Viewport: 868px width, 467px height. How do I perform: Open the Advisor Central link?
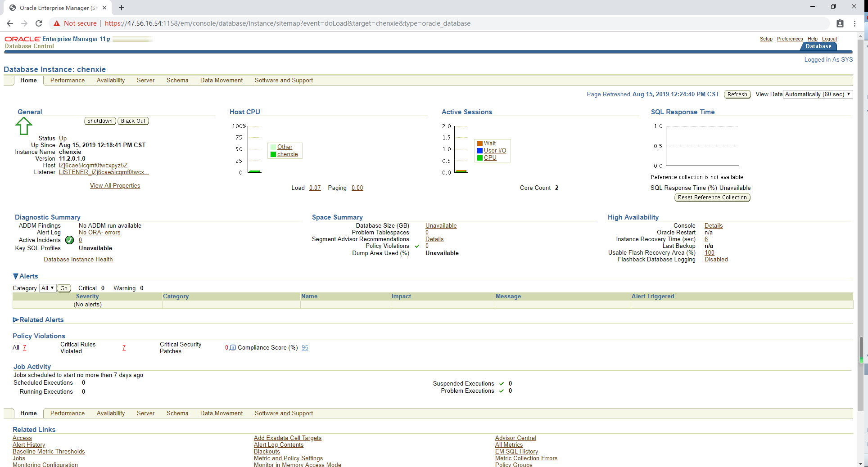point(515,438)
